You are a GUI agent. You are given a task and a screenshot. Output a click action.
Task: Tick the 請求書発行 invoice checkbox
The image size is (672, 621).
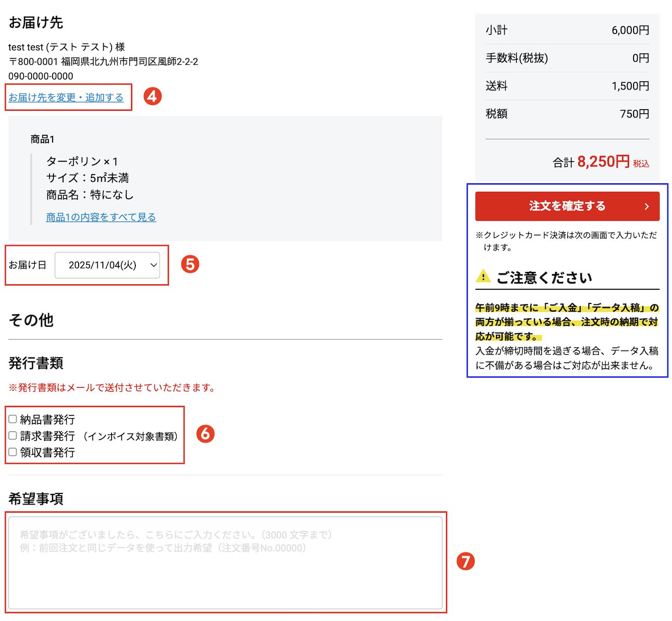[x=13, y=435]
